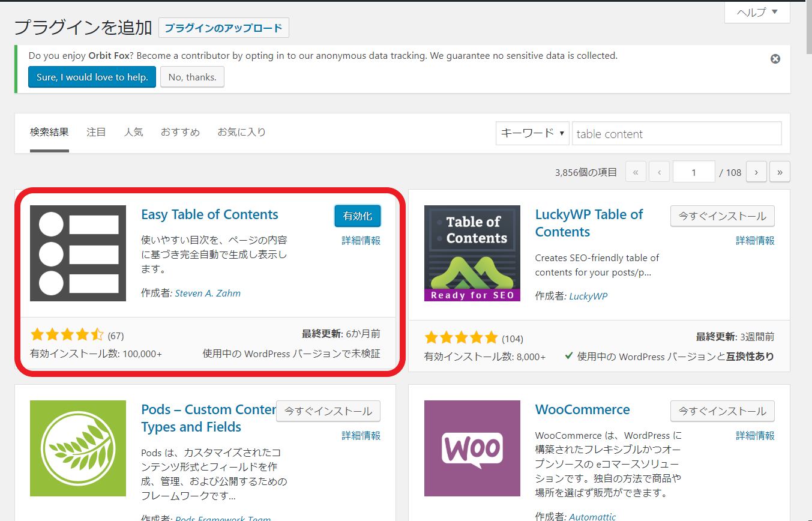Open the Pods – Custom Content Types title

coord(208,418)
